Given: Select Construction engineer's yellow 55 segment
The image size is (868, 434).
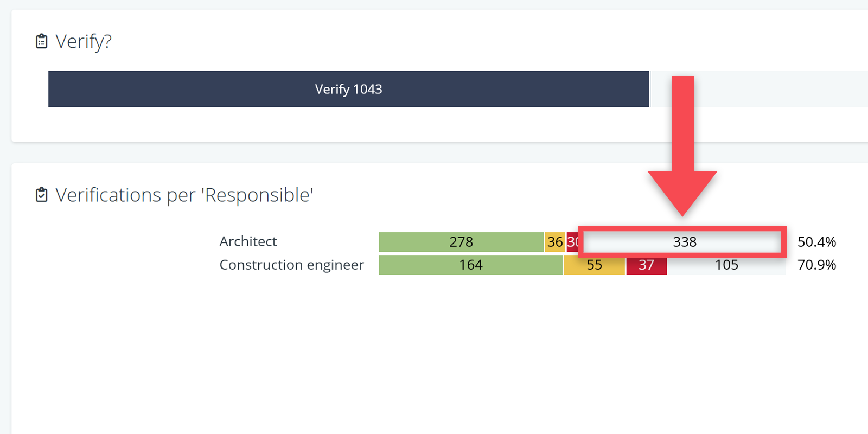Looking at the screenshot, I should tap(594, 265).
